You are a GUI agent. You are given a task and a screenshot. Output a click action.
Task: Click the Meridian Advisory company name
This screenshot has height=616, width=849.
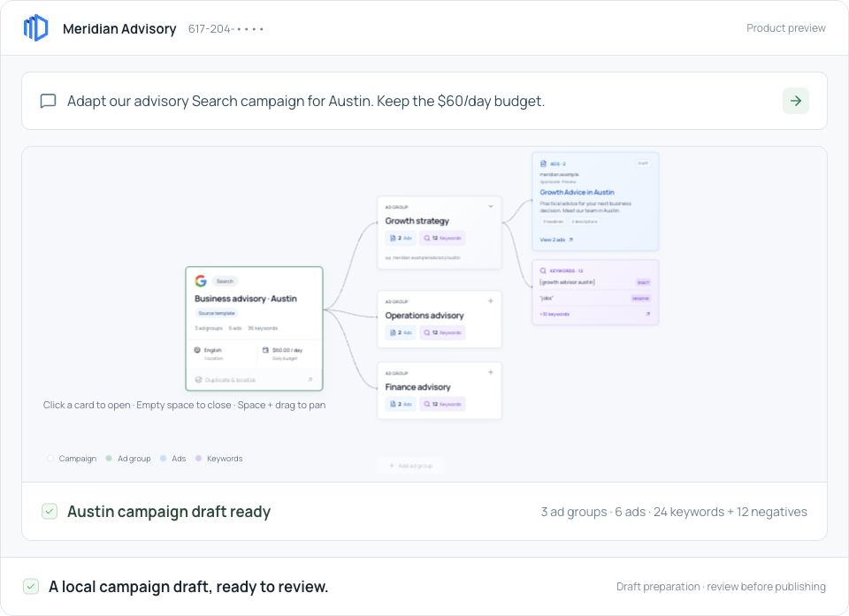[119, 28]
